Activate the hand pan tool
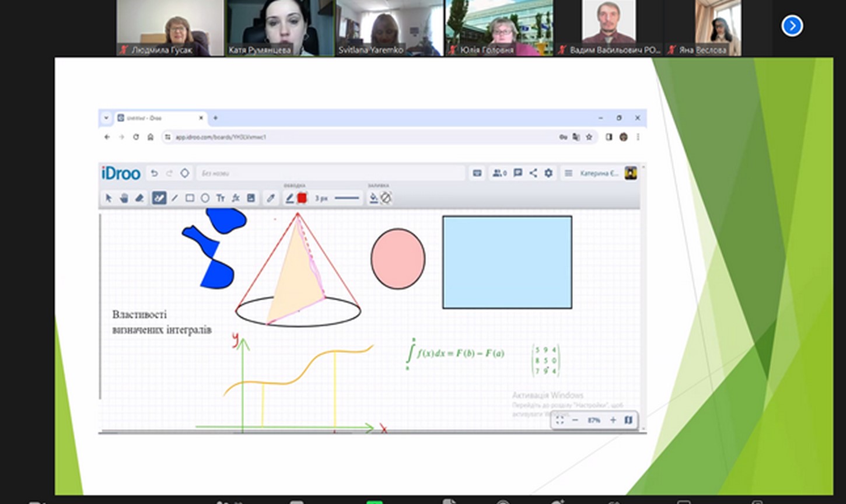The image size is (846, 504). (124, 198)
